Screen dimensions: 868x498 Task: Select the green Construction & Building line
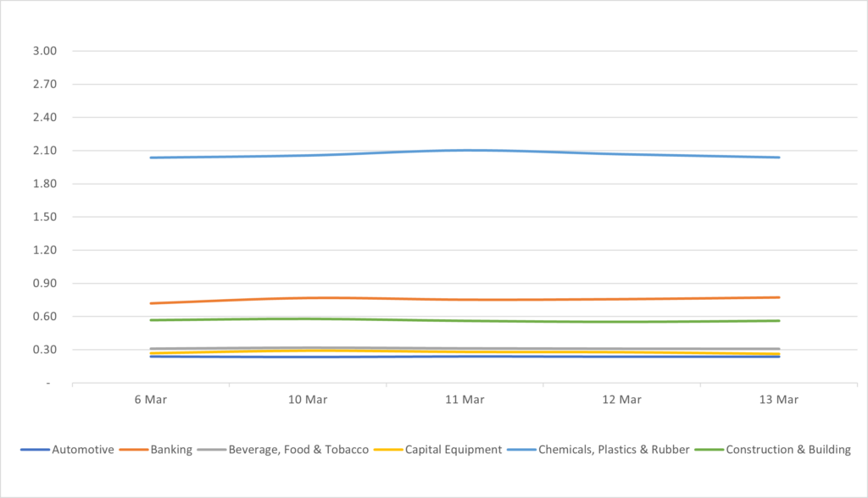pos(465,321)
